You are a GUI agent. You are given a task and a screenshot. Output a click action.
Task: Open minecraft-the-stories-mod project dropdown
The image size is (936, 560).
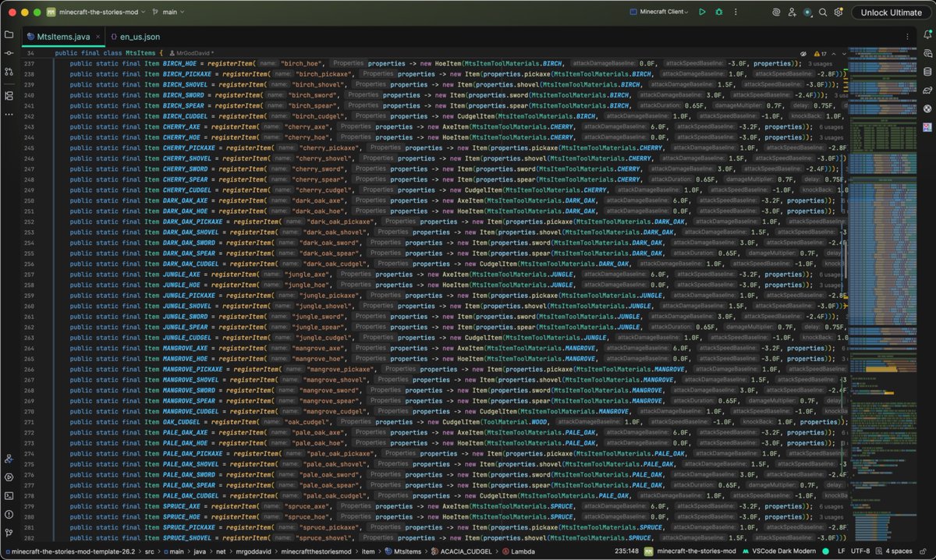click(95, 12)
